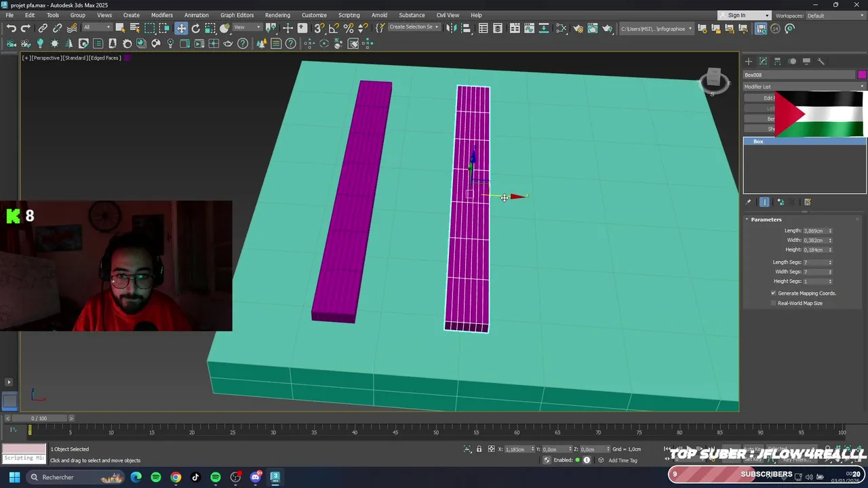868x488 pixels.
Task: Activate the Select Object tool
Action: click(x=120, y=28)
